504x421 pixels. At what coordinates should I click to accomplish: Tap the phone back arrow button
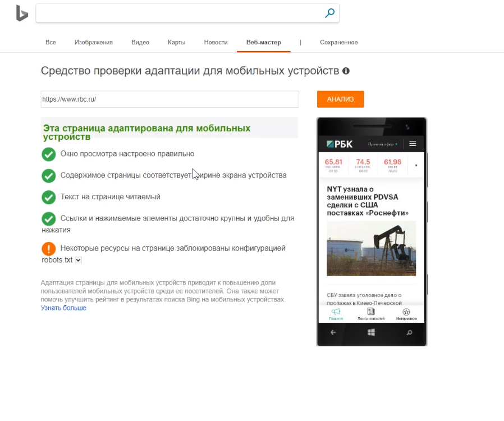coord(333,332)
